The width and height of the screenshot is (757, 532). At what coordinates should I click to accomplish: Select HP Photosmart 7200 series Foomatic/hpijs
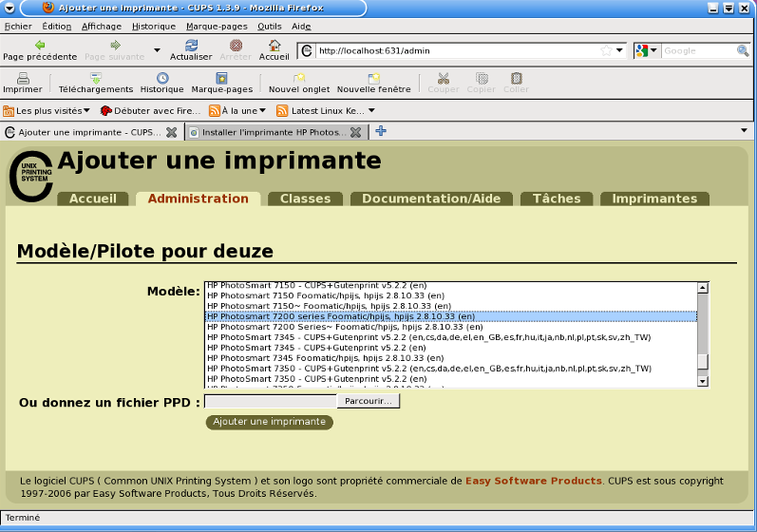click(451, 316)
